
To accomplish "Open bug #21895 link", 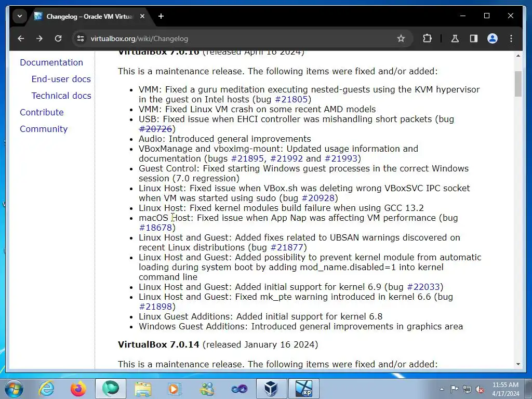I will pos(247,158).
